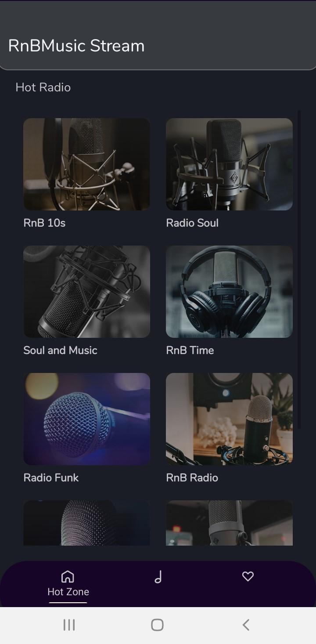Tap the RnB Time station name
The width and height of the screenshot is (316, 644).
click(190, 351)
